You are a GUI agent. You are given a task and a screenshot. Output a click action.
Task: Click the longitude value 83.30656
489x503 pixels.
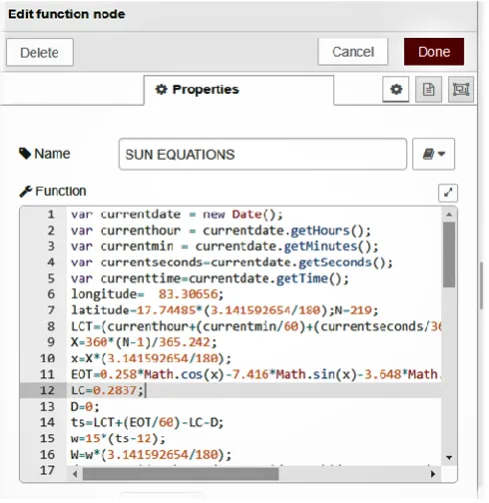coord(188,294)
